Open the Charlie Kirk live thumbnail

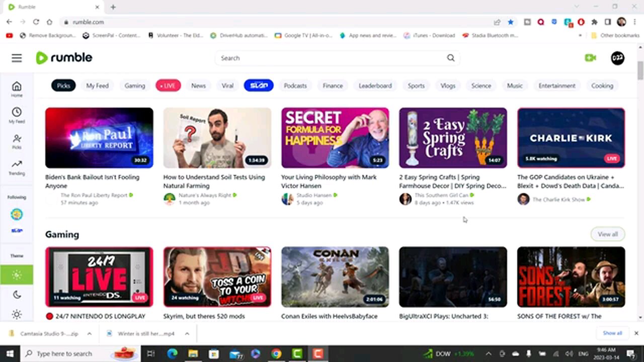coord(571,138)
